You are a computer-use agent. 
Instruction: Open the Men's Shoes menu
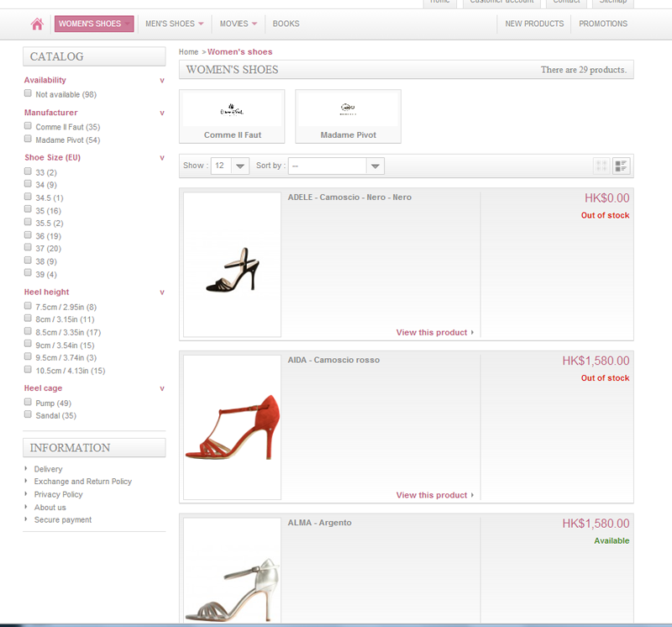171,24
